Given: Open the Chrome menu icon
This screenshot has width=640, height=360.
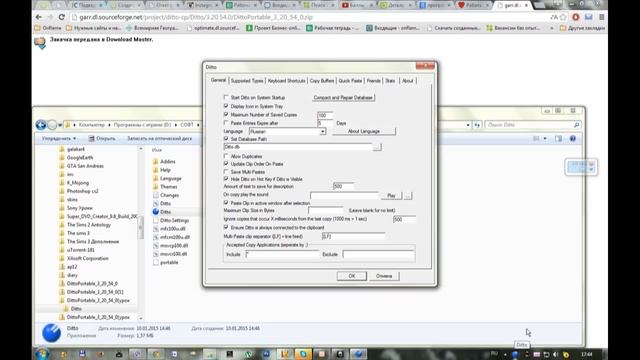Looking at the screenshot, I should (602, 17).
